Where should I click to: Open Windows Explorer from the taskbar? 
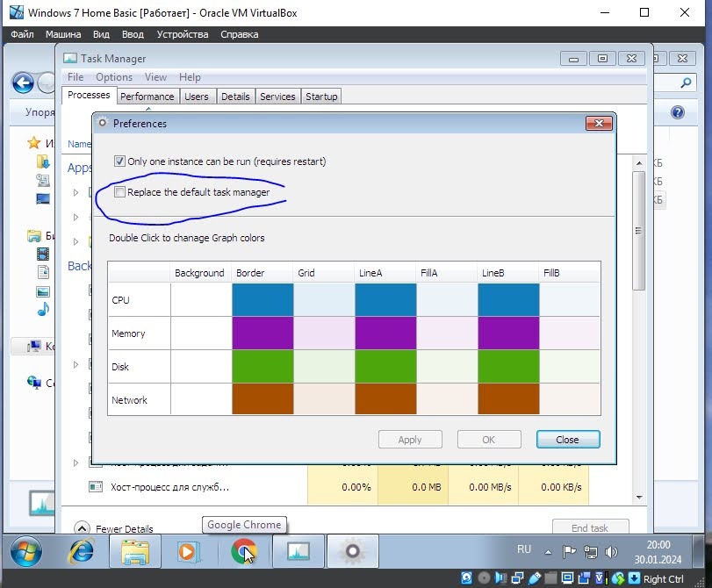[135, 552]
